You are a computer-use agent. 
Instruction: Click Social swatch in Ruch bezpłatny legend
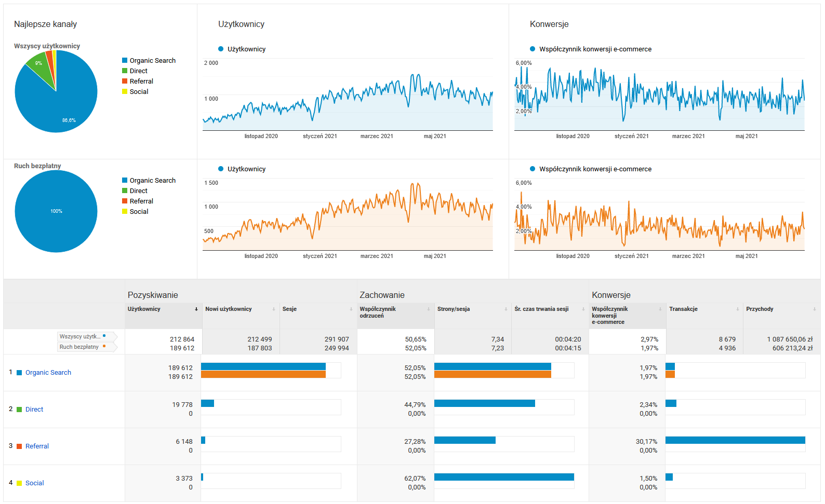[x=125, y=212]
